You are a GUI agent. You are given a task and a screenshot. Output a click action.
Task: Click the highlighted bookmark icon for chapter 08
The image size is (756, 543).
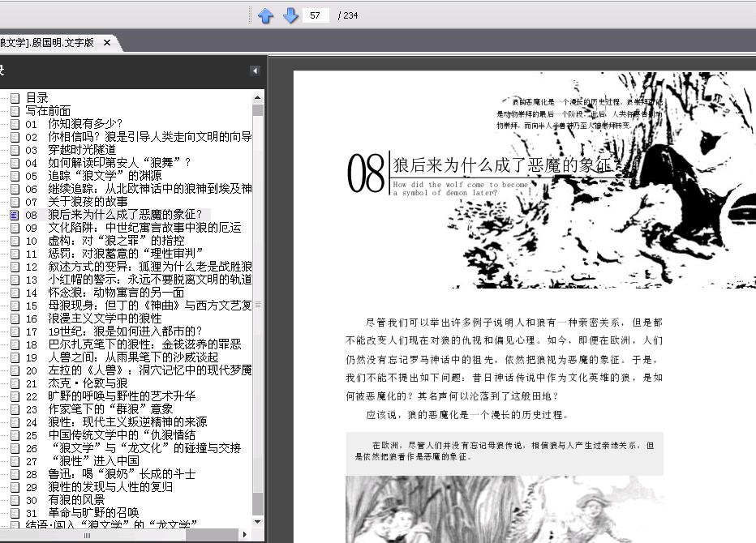[15, 215]
